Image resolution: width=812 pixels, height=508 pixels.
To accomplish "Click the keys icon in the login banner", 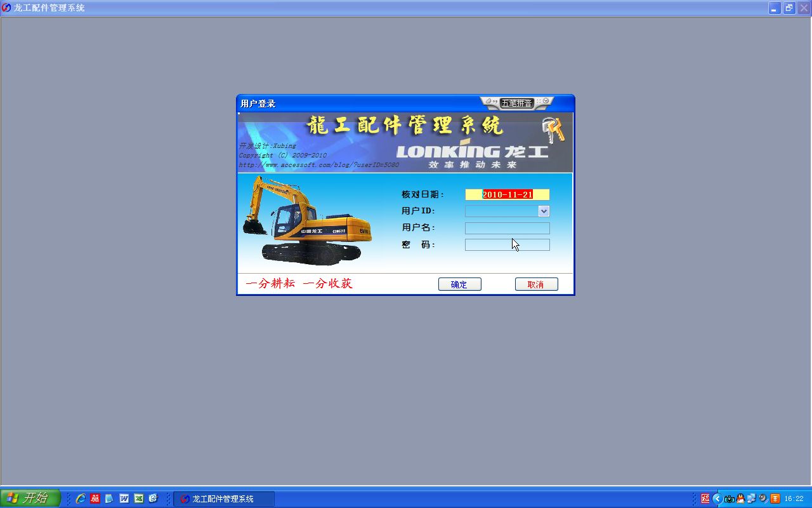I will pyautogui.click(x=553, y=130).
